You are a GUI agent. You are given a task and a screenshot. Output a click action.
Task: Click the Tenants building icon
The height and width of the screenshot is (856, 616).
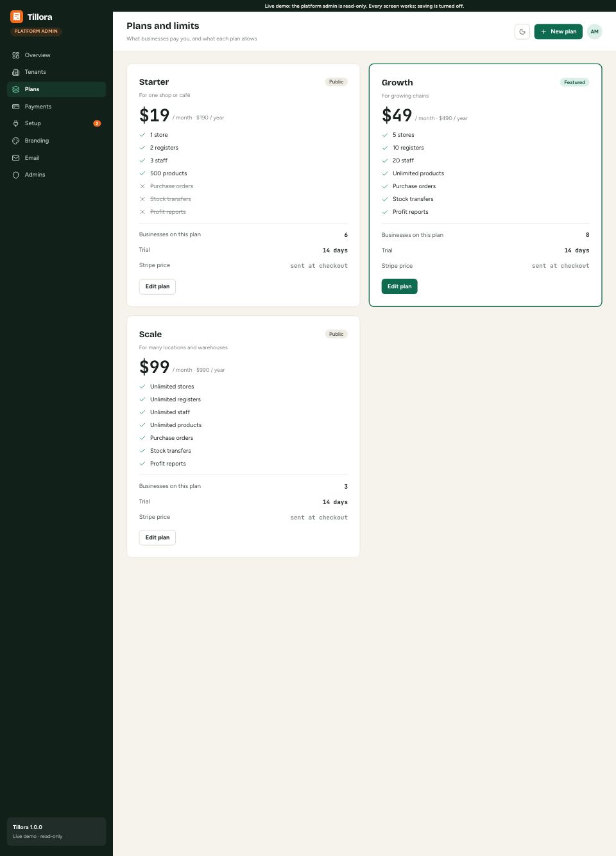click(16, 72)
